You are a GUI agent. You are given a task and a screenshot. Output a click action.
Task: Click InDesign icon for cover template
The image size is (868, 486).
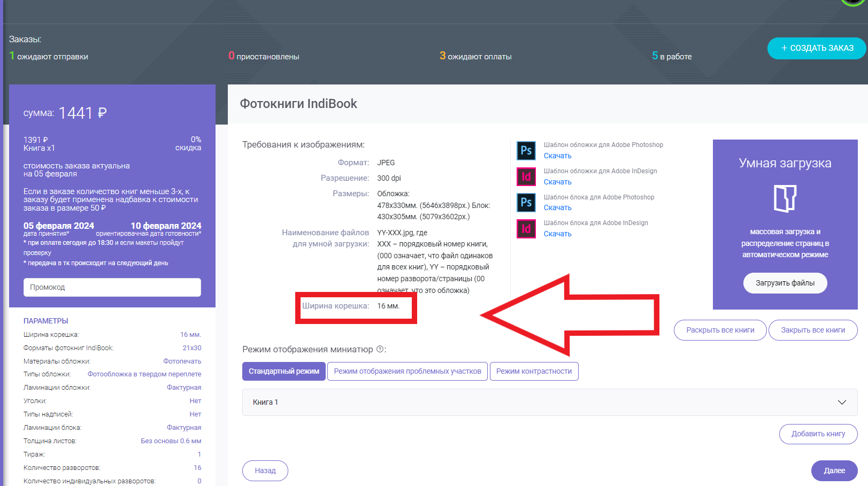pos(526,176)
